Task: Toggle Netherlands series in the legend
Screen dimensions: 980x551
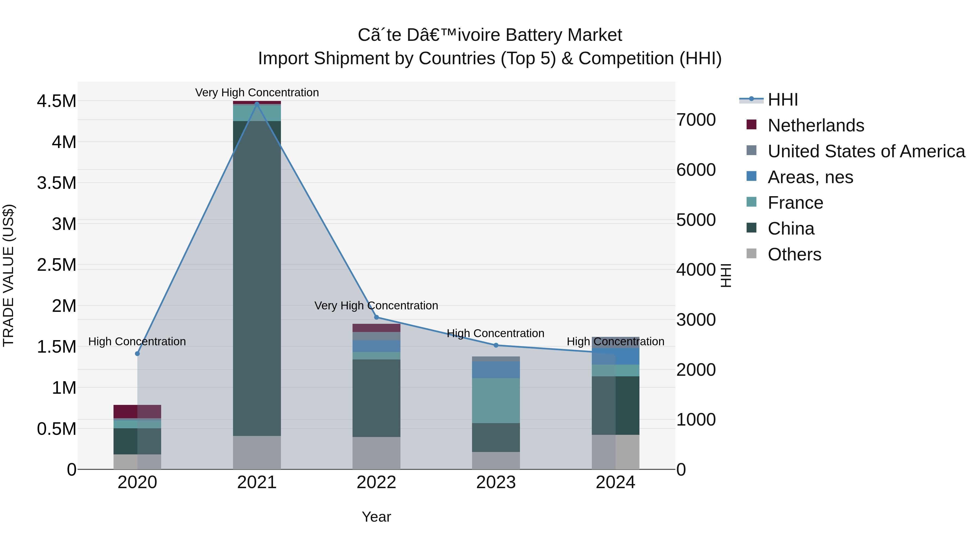Action: 806,125
